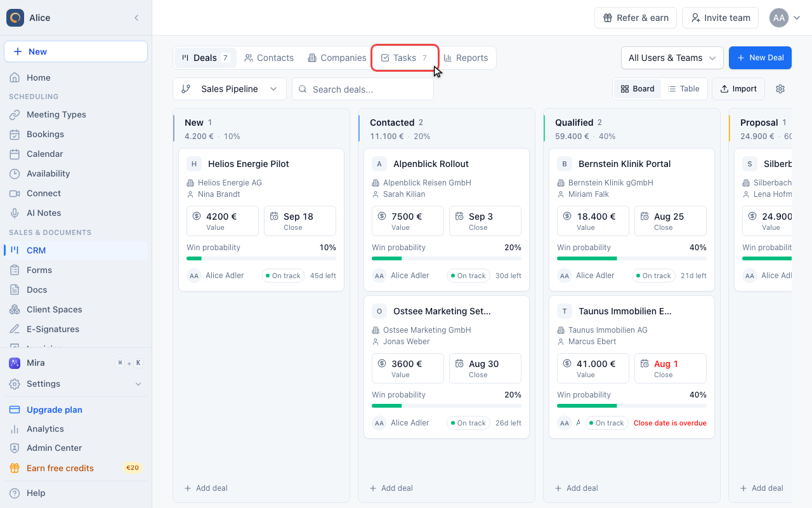812x508 pixels.
Task: Select the Deals tab
Action: pos(205,58)
